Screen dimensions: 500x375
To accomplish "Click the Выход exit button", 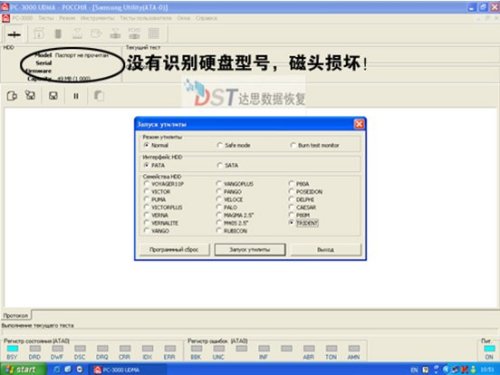I will (326, 249).
